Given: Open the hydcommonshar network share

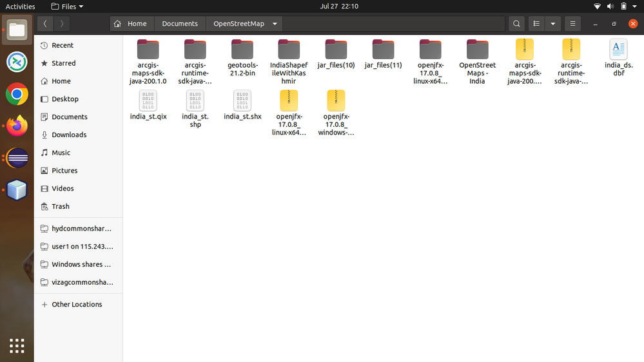Looking at the screenshot, I should pyautogui.click(x=78, y=229).
